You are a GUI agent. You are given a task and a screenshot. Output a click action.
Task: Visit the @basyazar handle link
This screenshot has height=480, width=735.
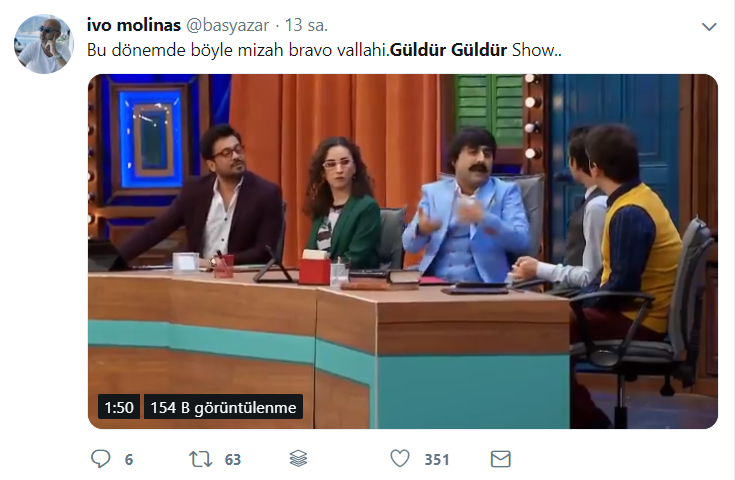pyautogui.click(x=228, y=25)
